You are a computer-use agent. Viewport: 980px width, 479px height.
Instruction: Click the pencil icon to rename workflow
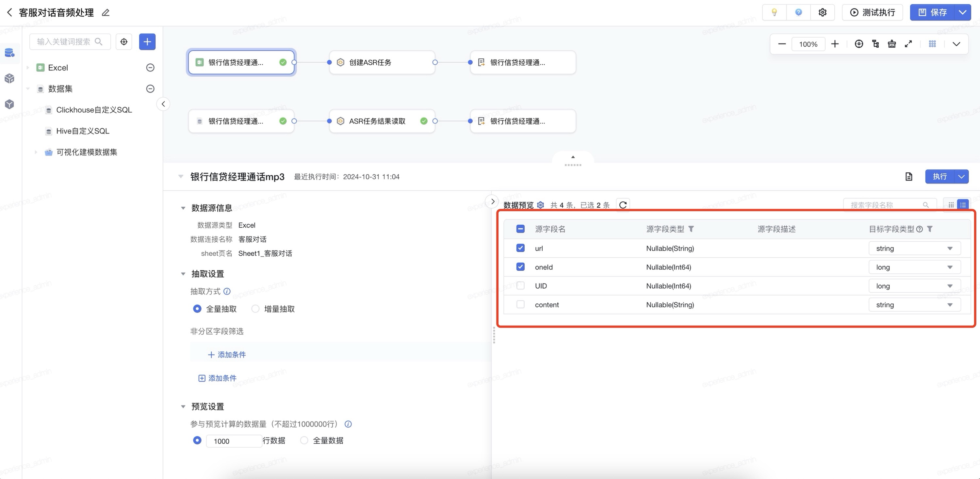(106, 12)
